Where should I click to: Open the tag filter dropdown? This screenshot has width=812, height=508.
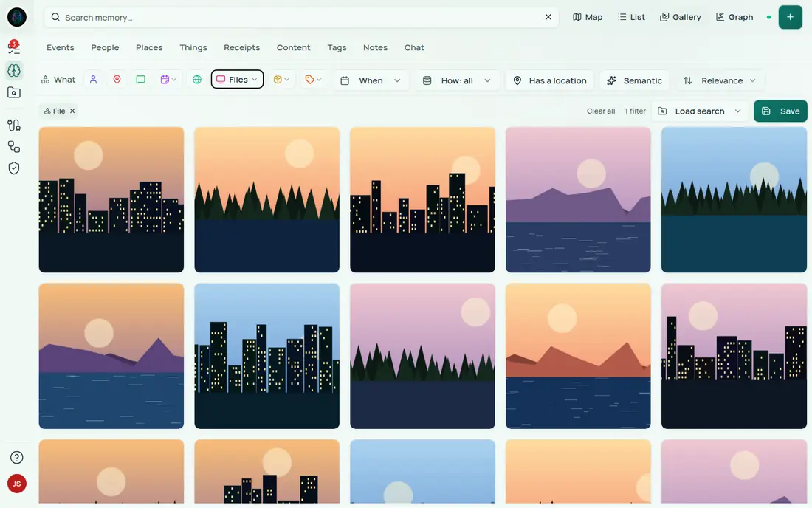point(313,79)
